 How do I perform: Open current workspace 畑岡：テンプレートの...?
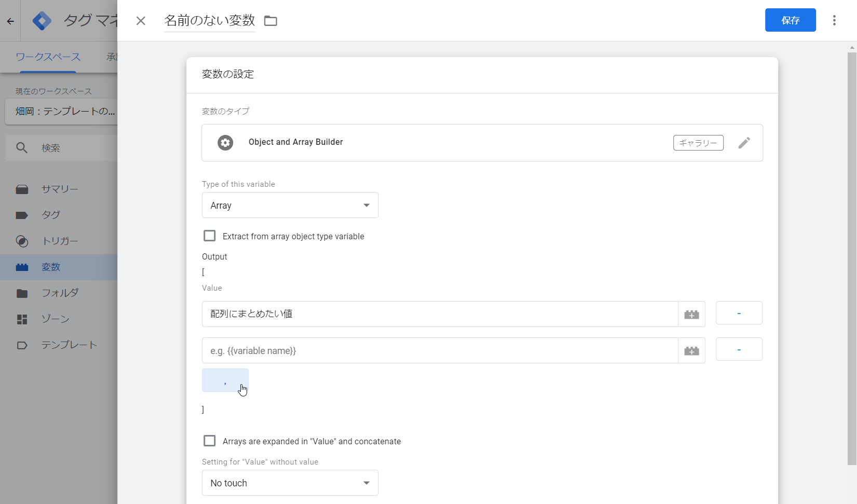(x=62, y=112)
